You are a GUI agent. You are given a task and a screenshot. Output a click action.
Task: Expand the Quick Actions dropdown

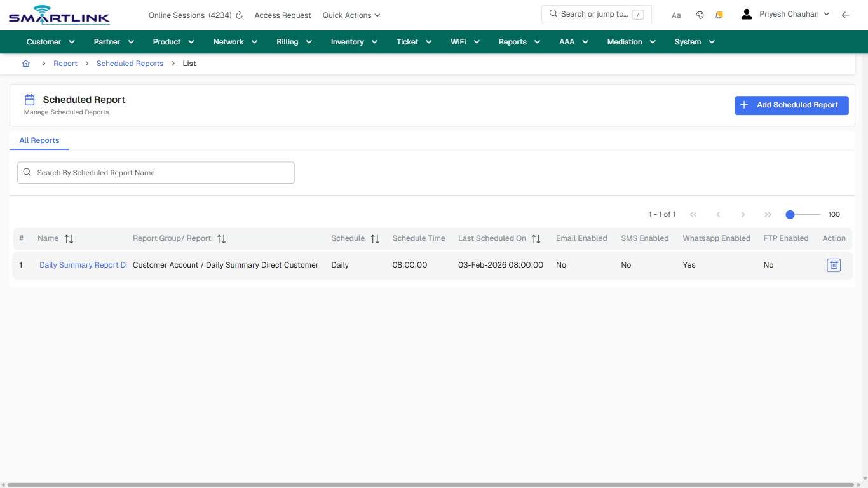click(351, 15)
